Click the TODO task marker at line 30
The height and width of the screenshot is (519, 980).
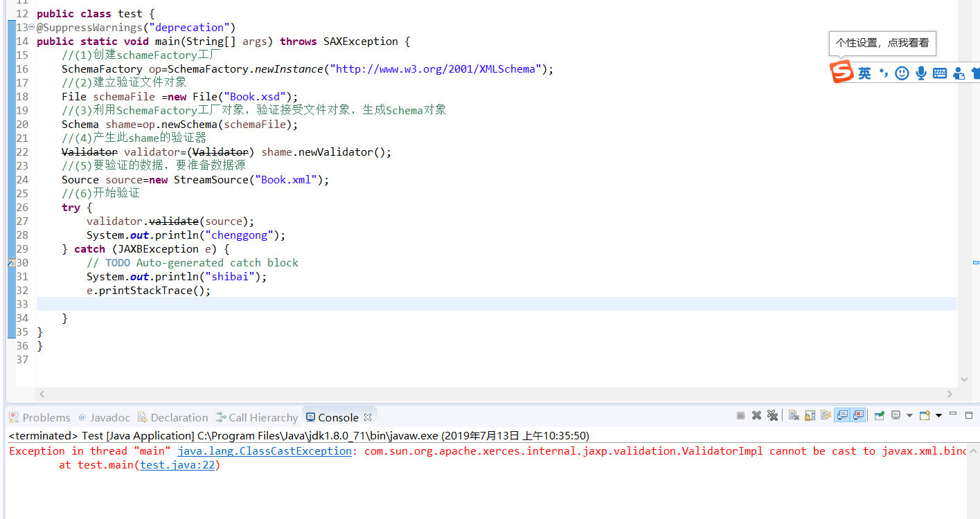[11, 263]
